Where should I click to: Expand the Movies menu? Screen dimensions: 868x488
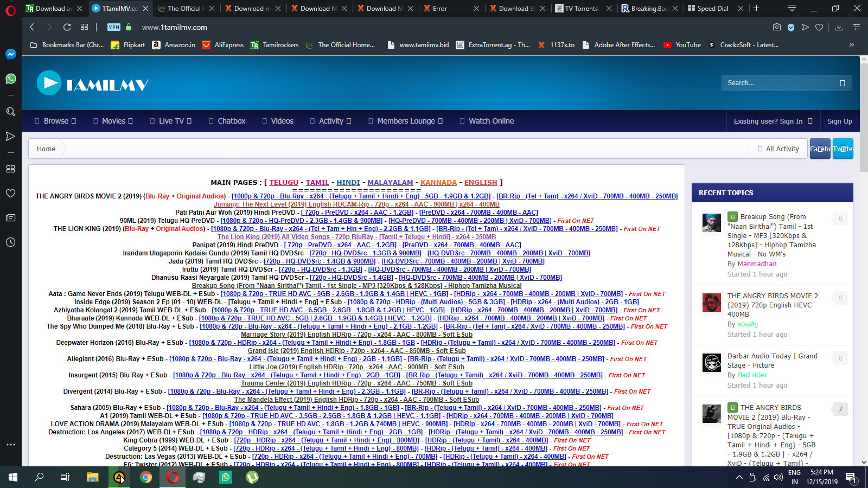(113, 121)
